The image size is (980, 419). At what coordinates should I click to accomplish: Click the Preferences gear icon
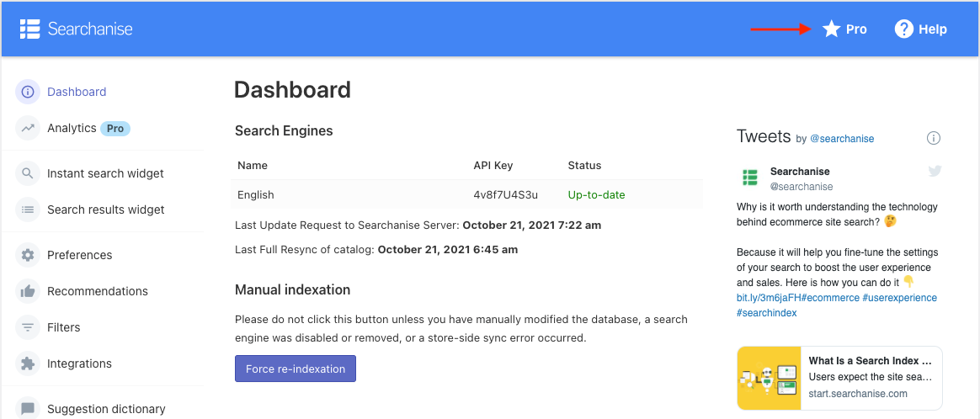click(28, 255)
